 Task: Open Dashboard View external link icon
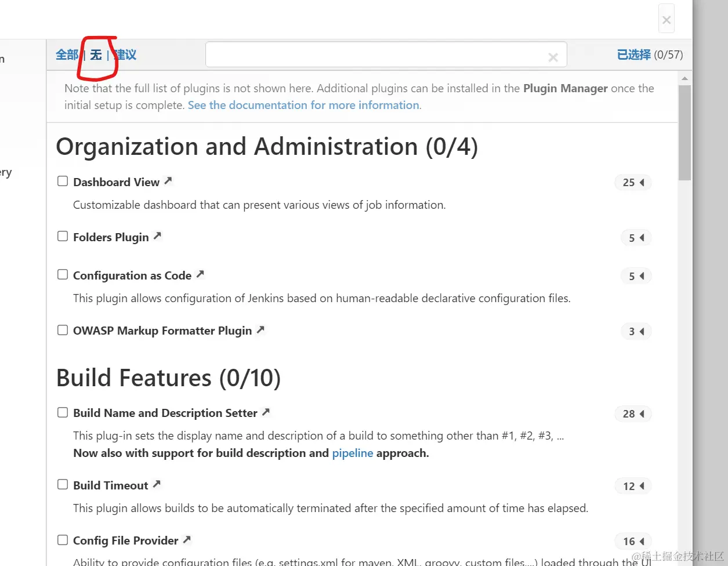168,181
